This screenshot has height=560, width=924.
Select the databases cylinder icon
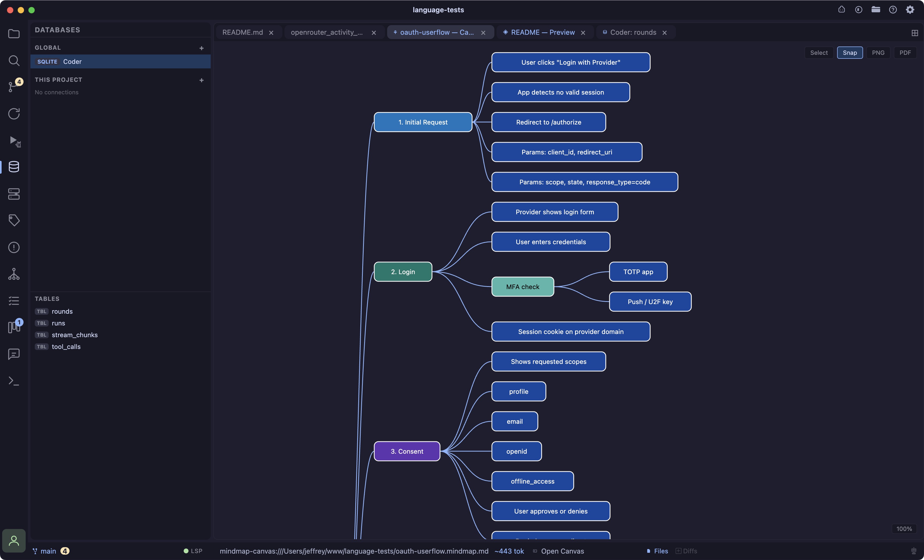14,167
